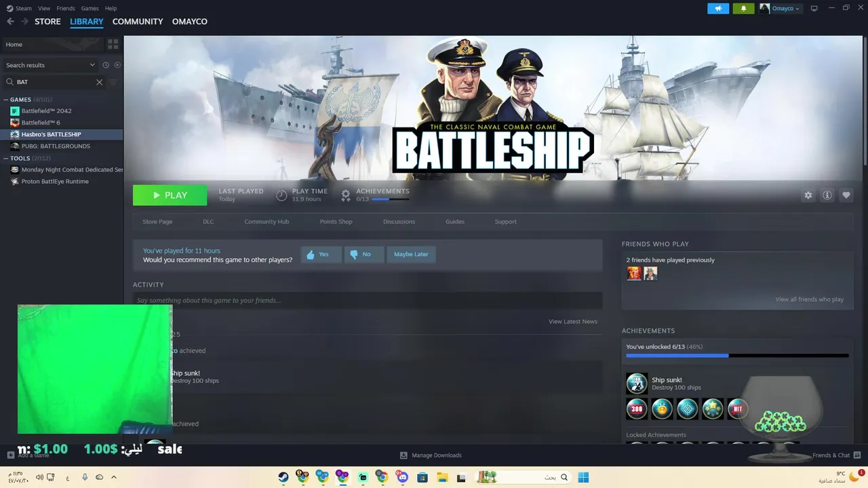Open the crosshair target achievement badge

click(687, 409)
